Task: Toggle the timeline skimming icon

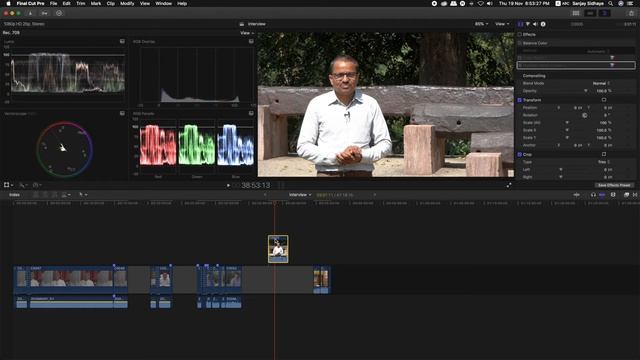Action: coord(576,195)
